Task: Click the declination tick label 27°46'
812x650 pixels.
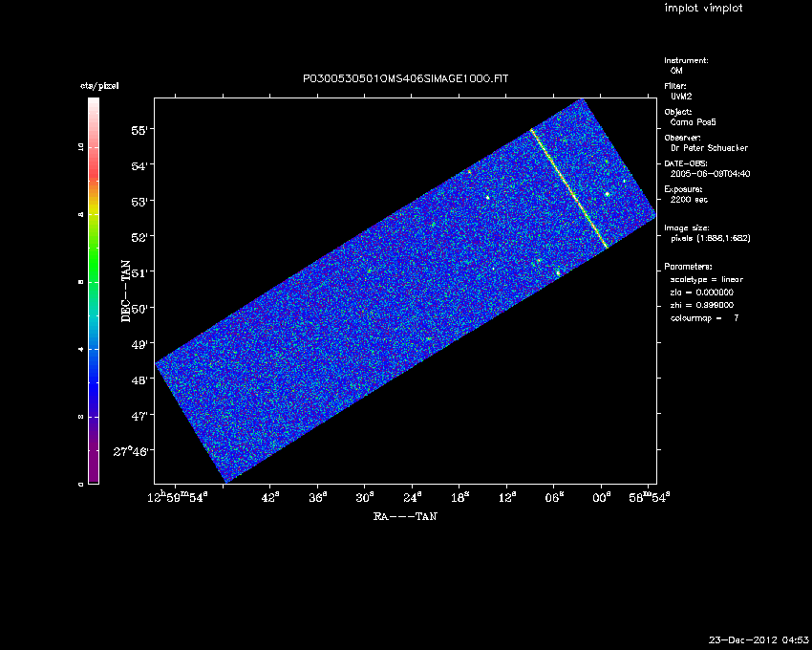Action: (131, 451)
